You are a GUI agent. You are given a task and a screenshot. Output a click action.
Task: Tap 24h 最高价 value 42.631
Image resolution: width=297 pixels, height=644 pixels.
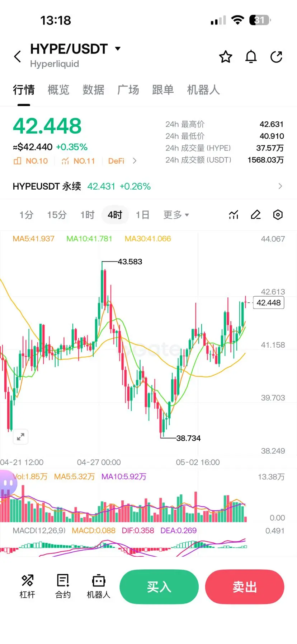(x=272, y=124)
